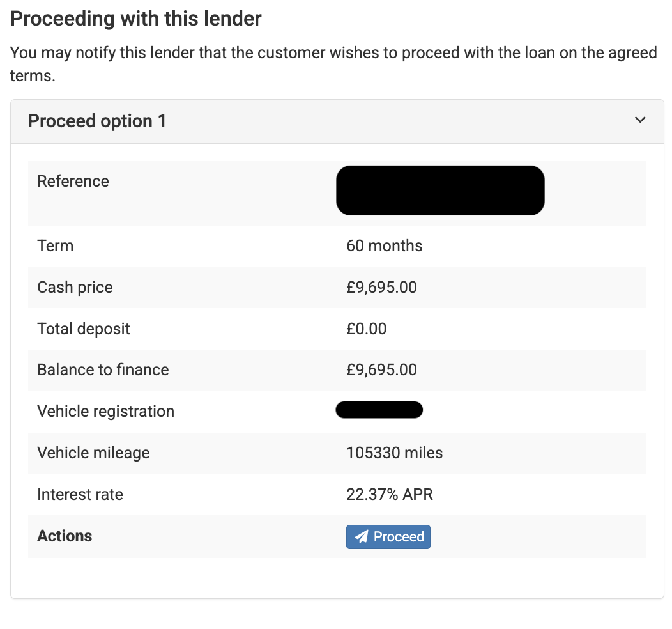Click the Proceed button to notify the lender

pyautogui.click(x=388, y=536)
